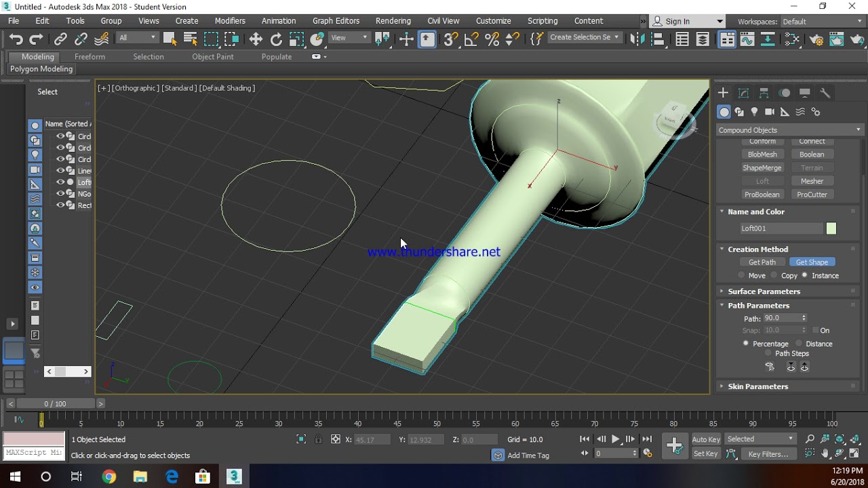Screen dimensions: 868x488
Task: Switch to the Object Paint ribbon tab
Action: (x=212, y=57)
